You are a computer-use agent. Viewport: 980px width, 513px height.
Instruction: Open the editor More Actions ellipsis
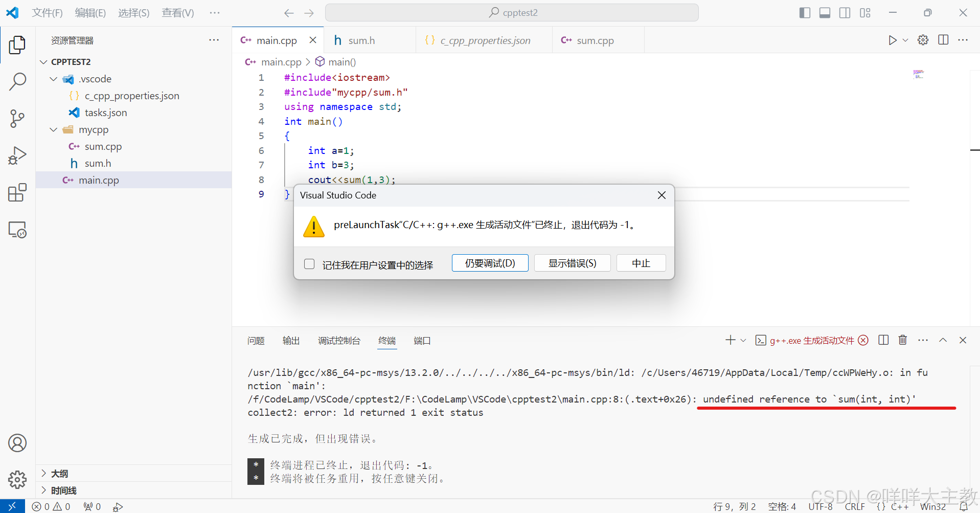pos(963,40)
